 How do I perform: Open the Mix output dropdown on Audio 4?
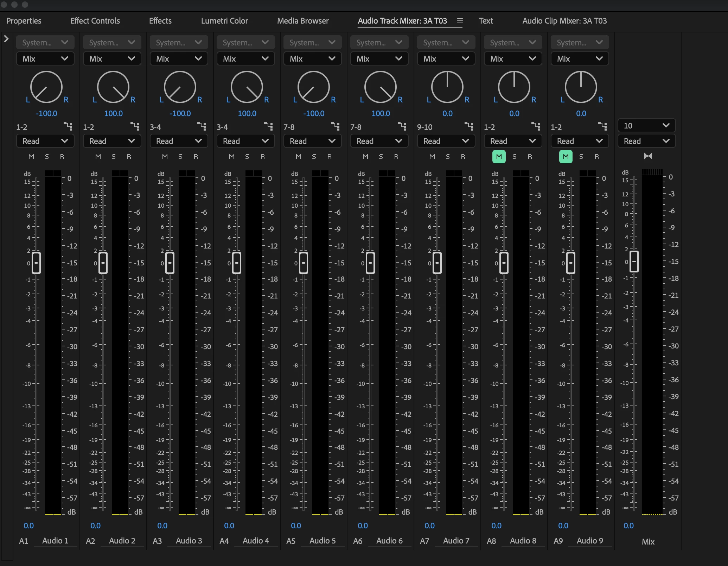245,59
